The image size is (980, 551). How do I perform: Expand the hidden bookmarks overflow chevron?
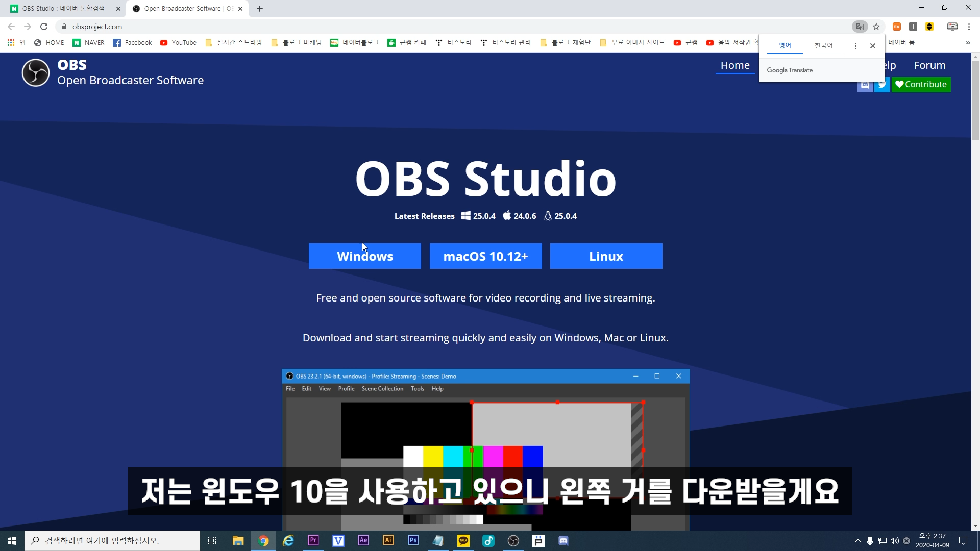tap(968, 43)
